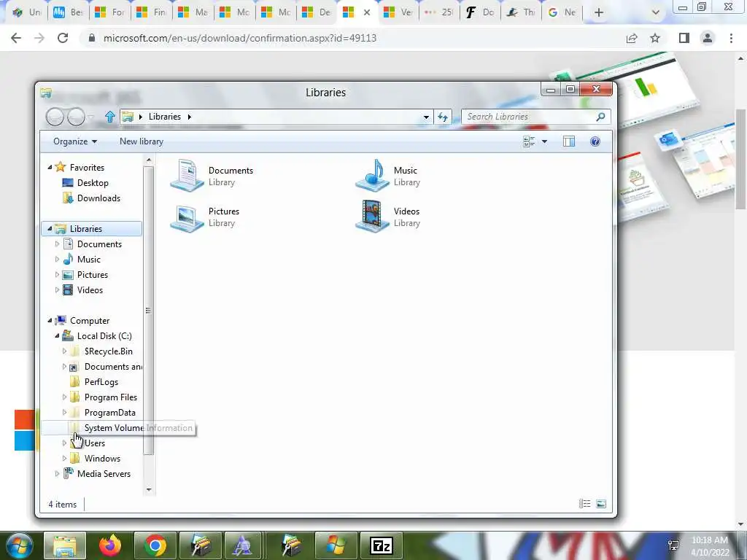747x560 pixels.
Task: Click the search magnifier in Search Libraries
Action: coord(601,117)
